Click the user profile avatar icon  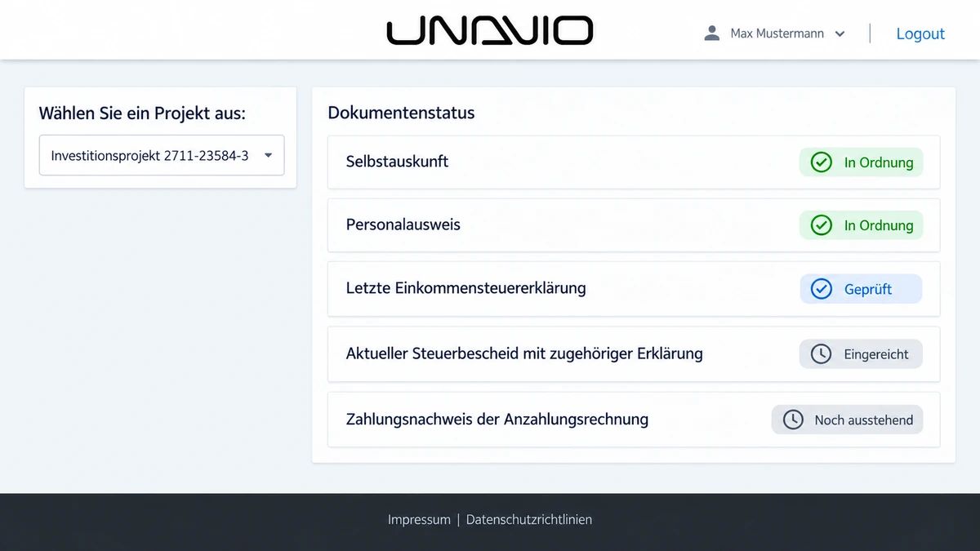[712, 33]
